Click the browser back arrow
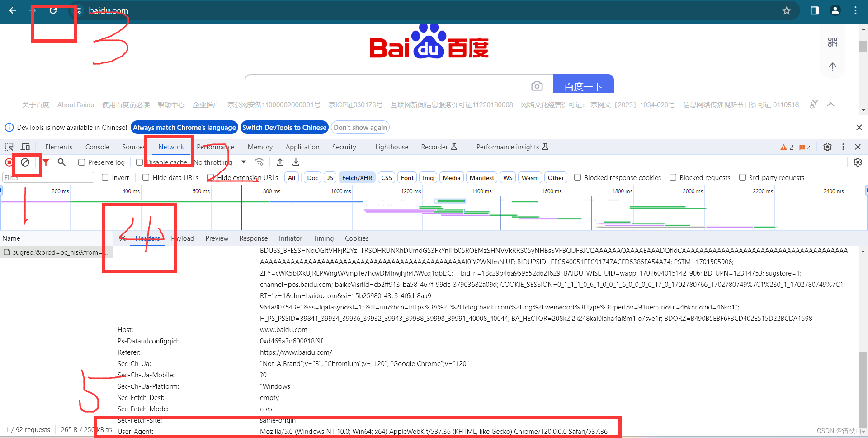The height and width of the screenshot is (438, 868). coord(12,10)
